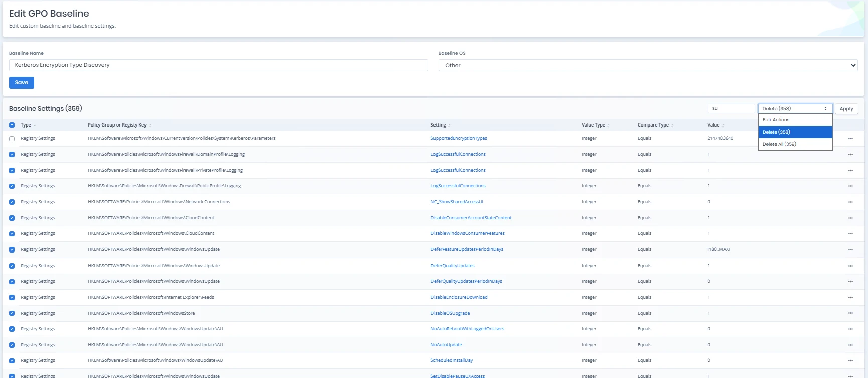
Task: Open row menu for DeferFeatureUpdatesPeriodInDays setting
Action: click(x=850, y=249)
